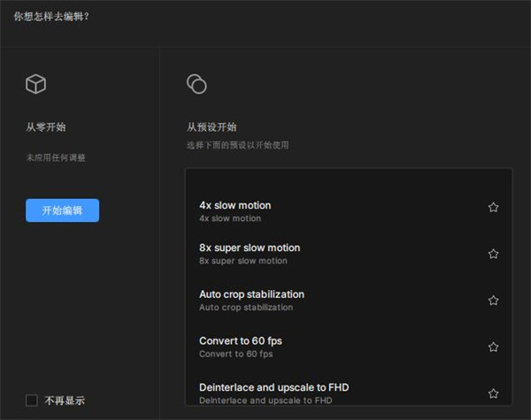Screen dimensions: 531x420
Task: Enable the 不再显示 checkbox
Action: pos(32,401)
